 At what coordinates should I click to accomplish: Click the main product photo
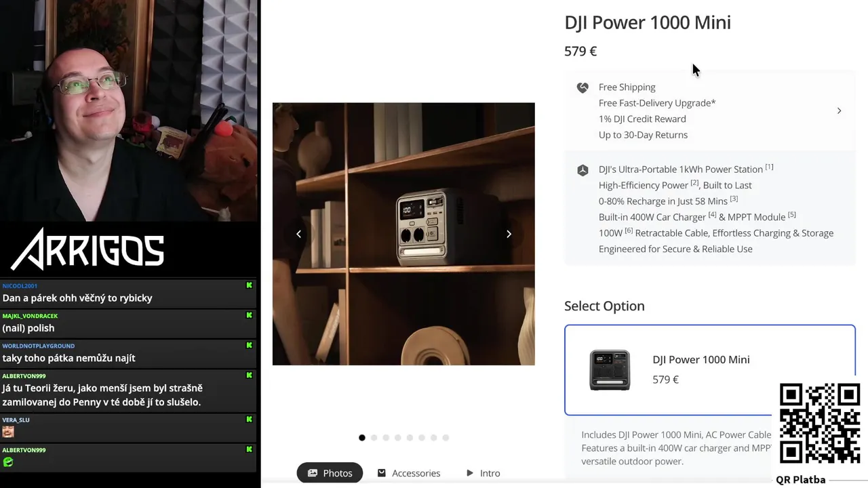(403, 234)
